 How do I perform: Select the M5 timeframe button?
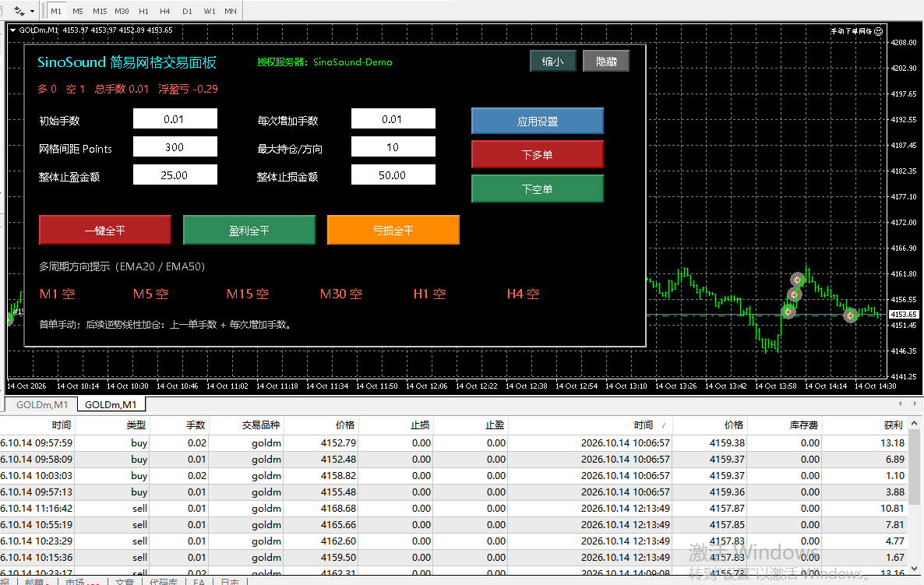(78, 11)
